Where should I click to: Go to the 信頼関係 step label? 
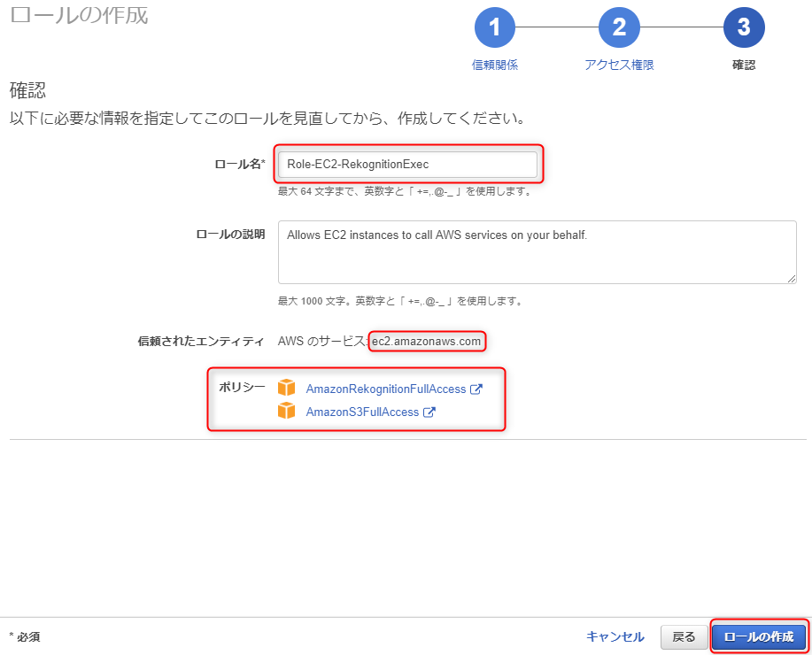click(x=495, y=65)
